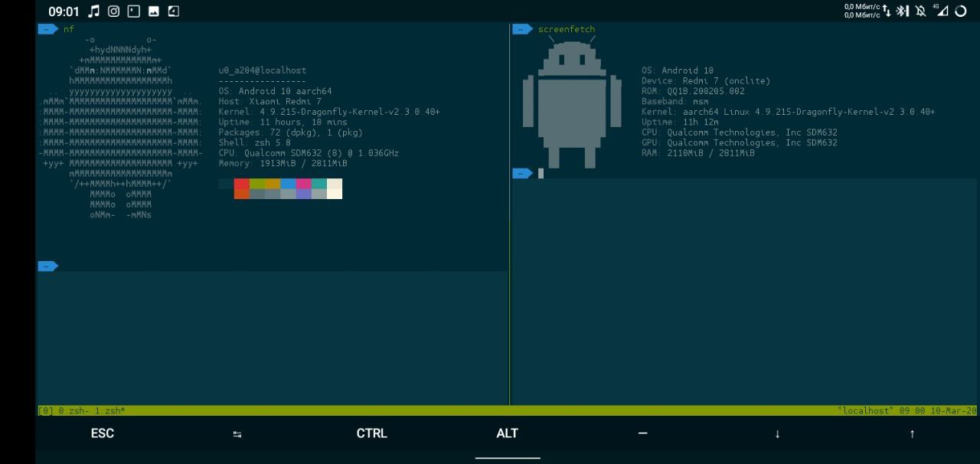
Task: Click the "localhost" date text in tmux bar
Action: [907, 411]
